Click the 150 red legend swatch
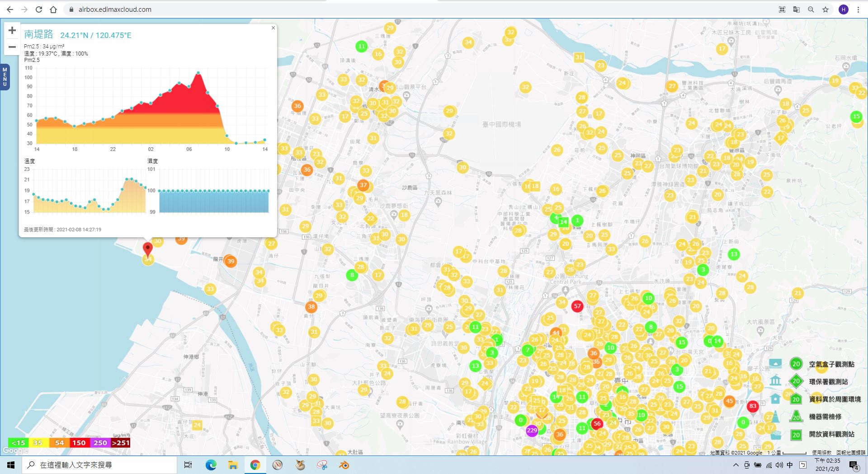The image size is (868, 474). [79, 443]
